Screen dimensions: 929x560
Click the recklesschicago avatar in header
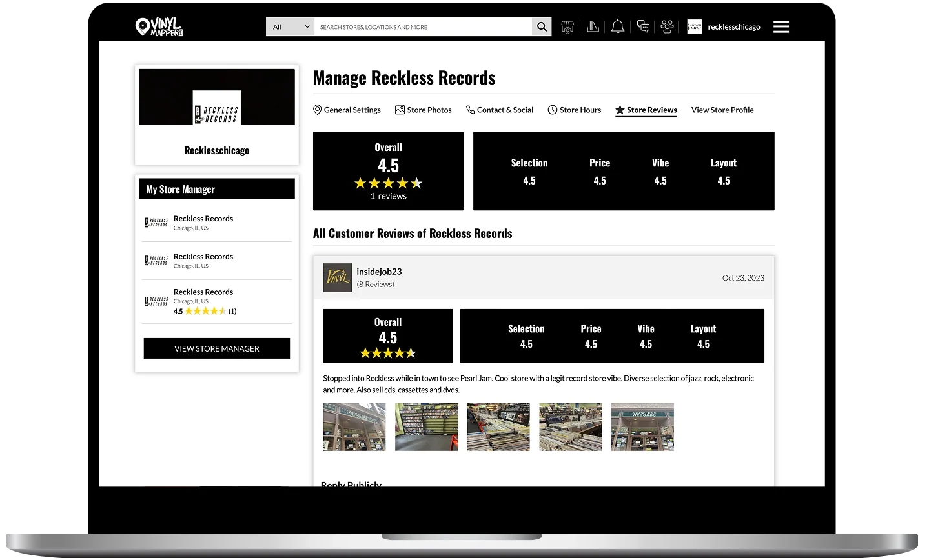click(x=695, y=26)
